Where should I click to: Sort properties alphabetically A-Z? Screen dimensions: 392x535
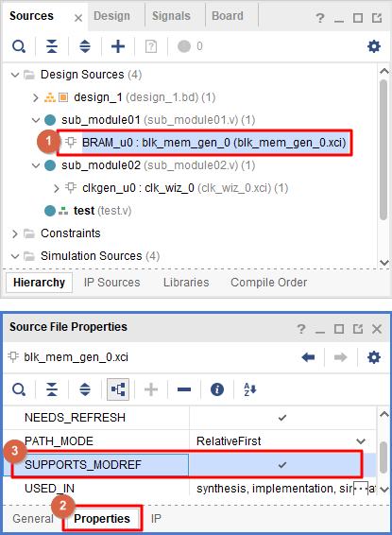pos(250,389)
